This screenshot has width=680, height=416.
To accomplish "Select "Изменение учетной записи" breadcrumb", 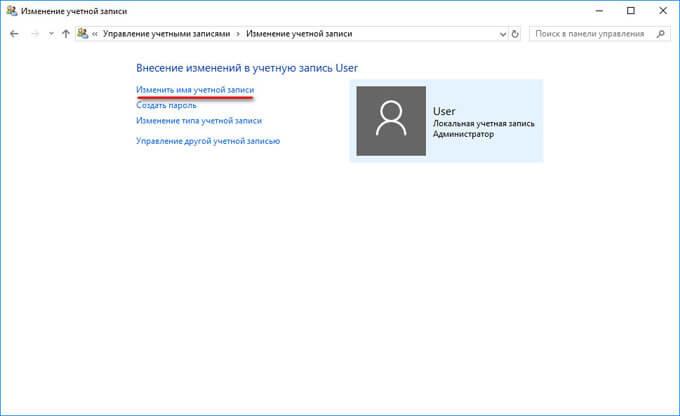I will coord(299,34).
